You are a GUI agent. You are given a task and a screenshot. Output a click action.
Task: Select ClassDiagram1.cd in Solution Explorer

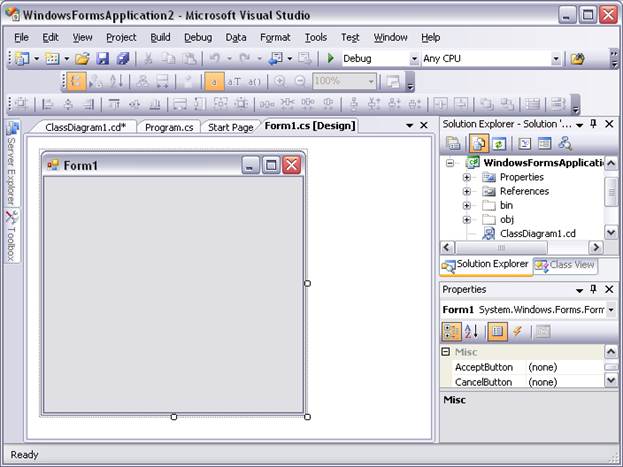point(537,233)
